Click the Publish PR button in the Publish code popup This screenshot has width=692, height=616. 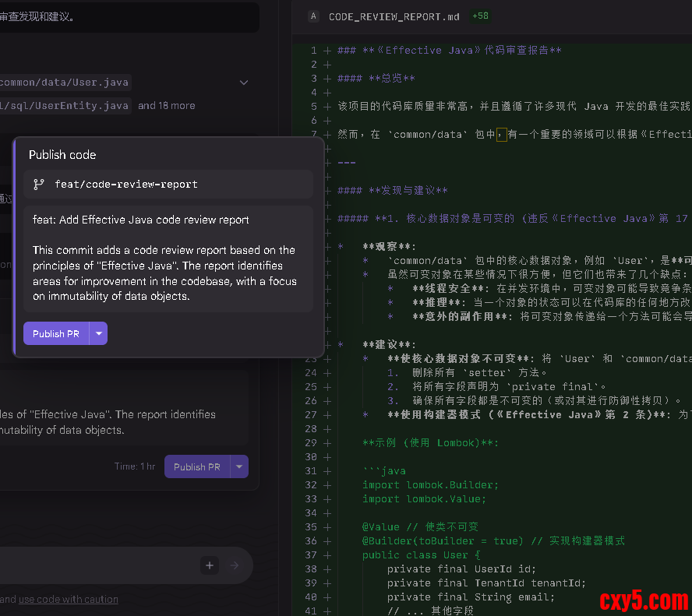(x=56, y=333)
